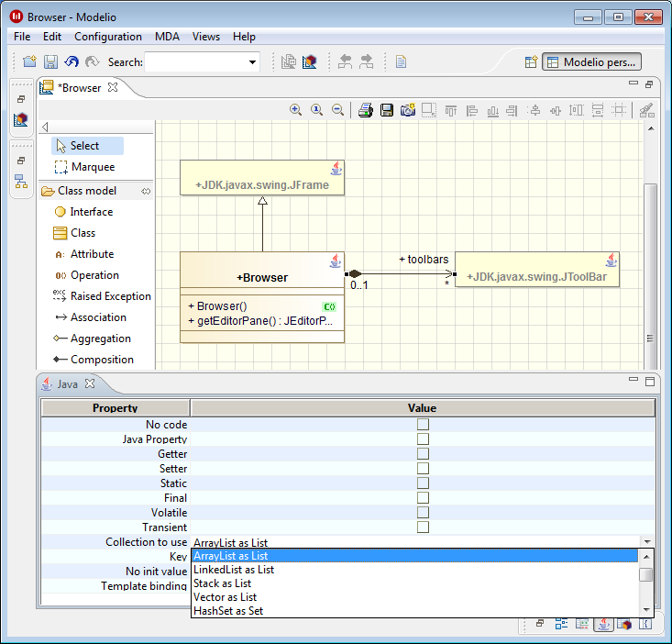Close the Java view tab

coord(90,383)
